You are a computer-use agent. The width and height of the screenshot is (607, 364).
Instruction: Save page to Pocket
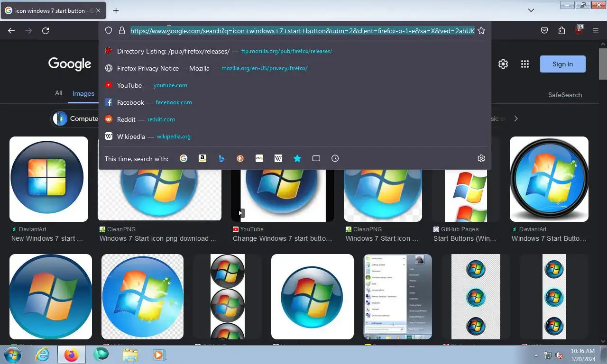coord(544,30)
